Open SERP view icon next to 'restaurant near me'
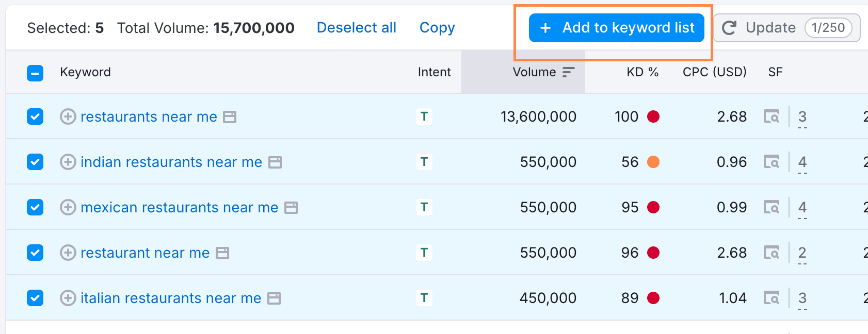868x334 pixels. tap(222, 253)
